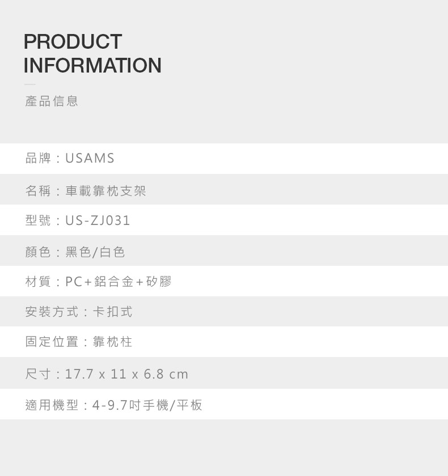Select the 顏色 row 黑色/白色
The height and width of the screenshot is (476, 448).
coord(224,250)
